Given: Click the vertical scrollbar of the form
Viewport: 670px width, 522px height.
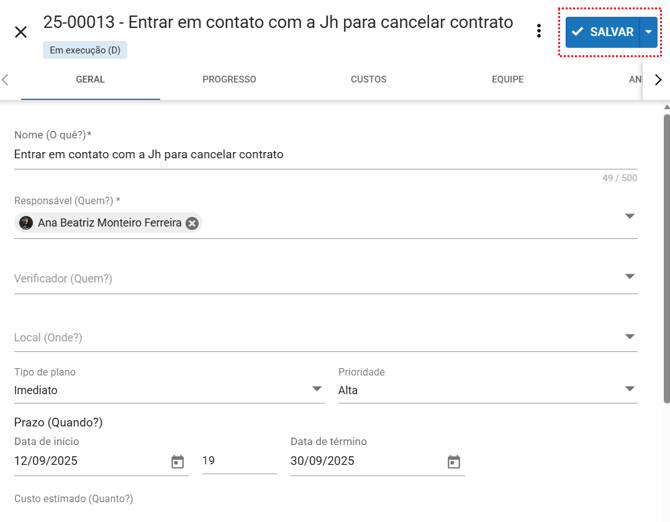Looking at the screenshot, I should (666, 260).
